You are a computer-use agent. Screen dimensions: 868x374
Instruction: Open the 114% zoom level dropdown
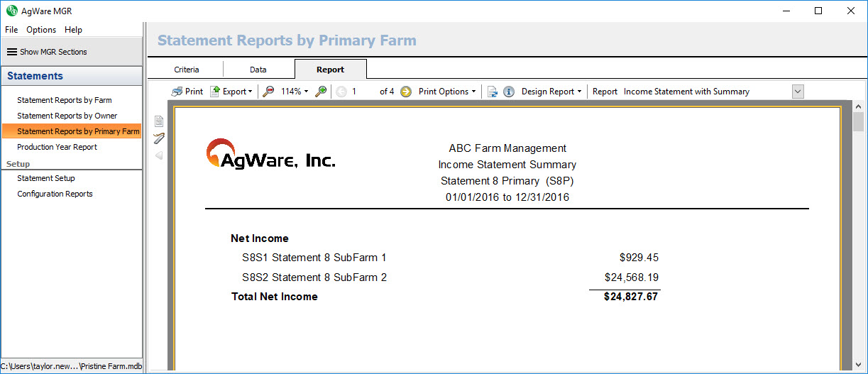(295, 92)
